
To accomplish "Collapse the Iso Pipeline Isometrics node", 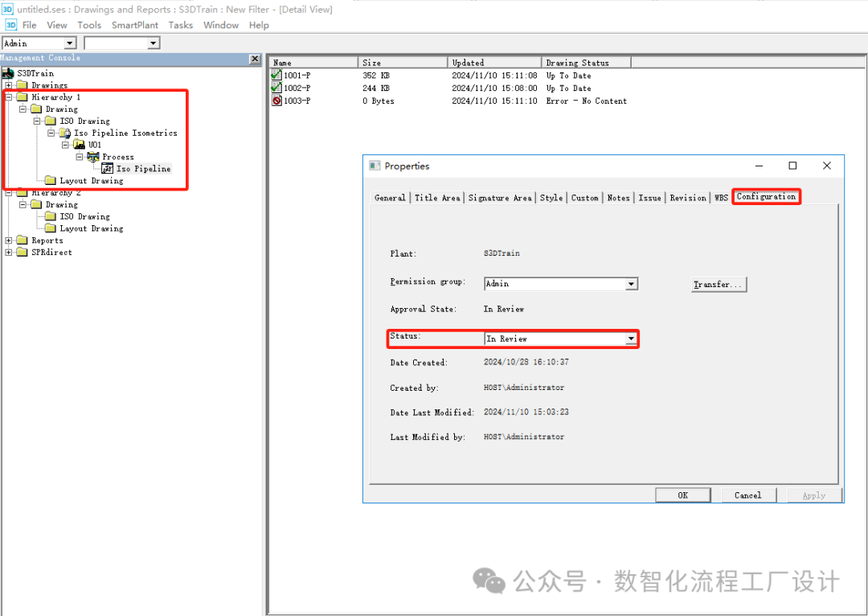I will [x=51, y=133].
